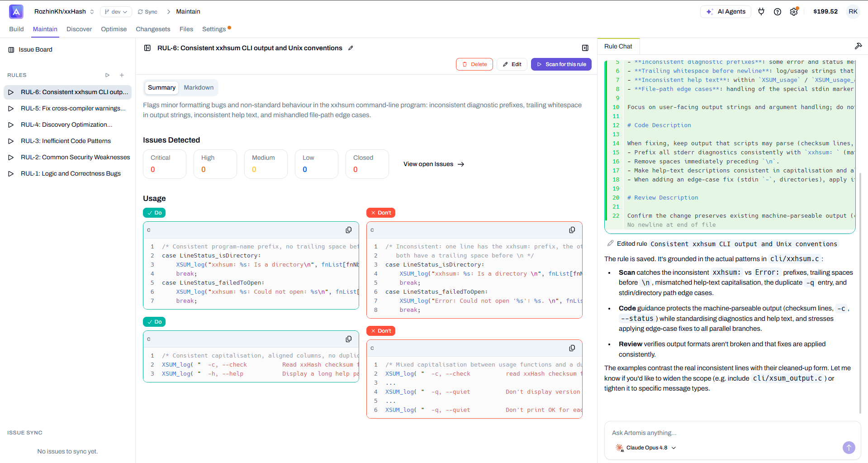This screenshot has height=463, width=868.
Task: Copy the first Don't code example
Action: (572, 230)
